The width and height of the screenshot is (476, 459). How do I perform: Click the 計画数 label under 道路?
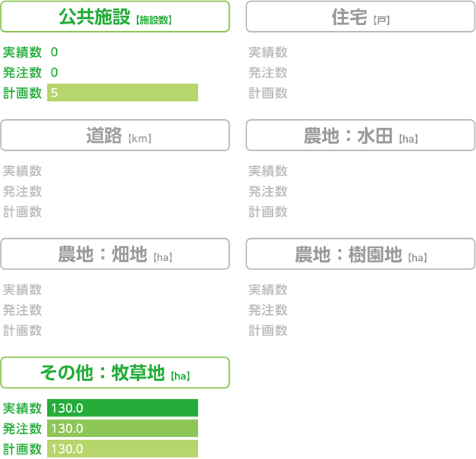pyautogui.click(x=22, y=212)
